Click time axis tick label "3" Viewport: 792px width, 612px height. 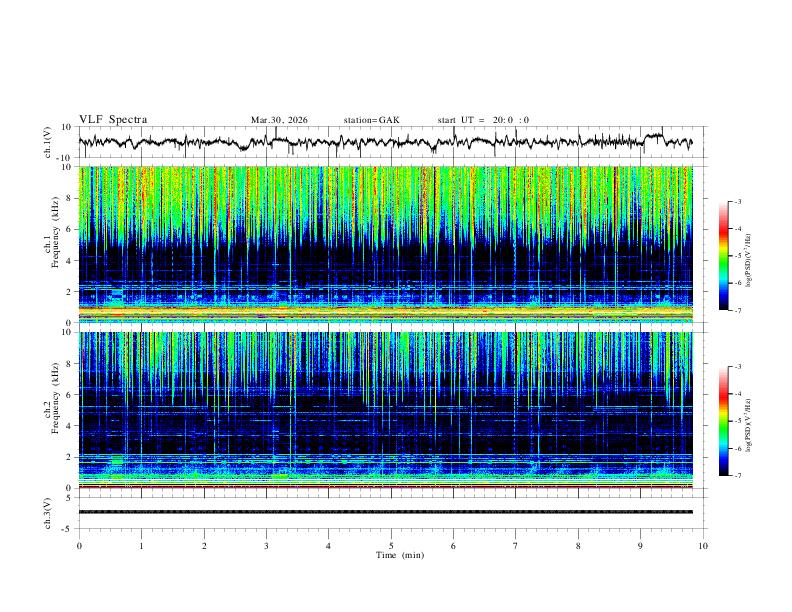pos(266,546)
